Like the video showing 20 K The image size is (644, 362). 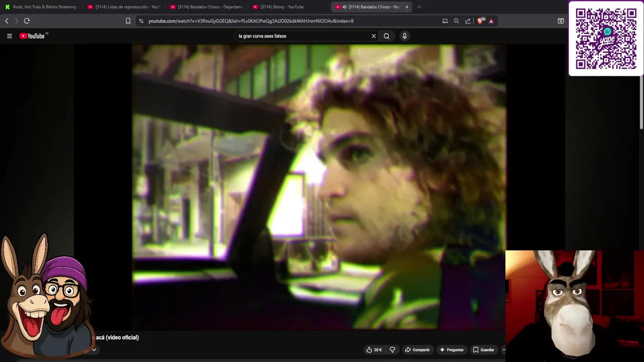coord(374,350)
